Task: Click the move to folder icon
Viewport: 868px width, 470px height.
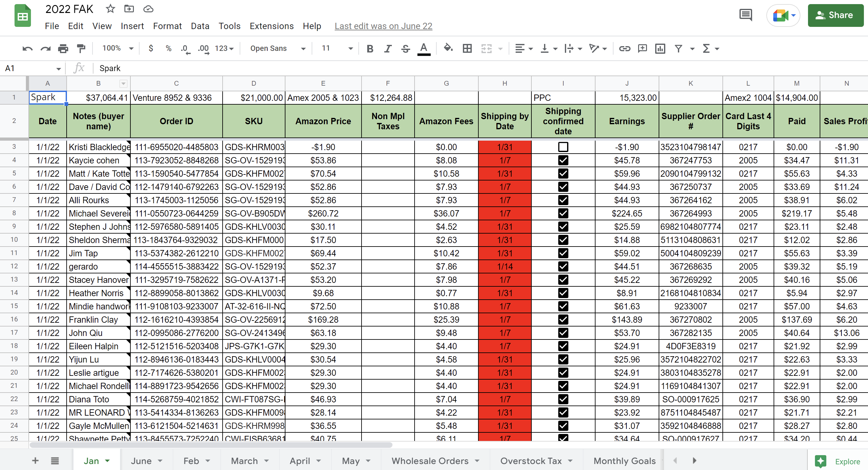Action: click(129, 9)
